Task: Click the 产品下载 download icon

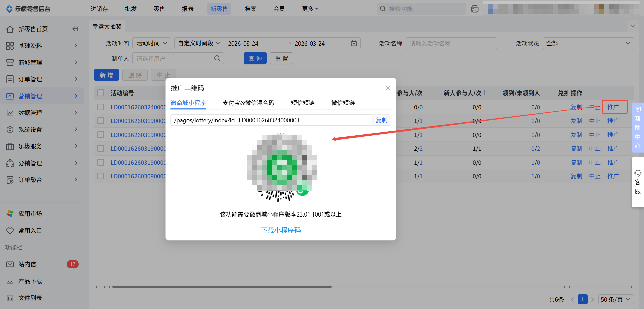Action: [x=10, y=281]
